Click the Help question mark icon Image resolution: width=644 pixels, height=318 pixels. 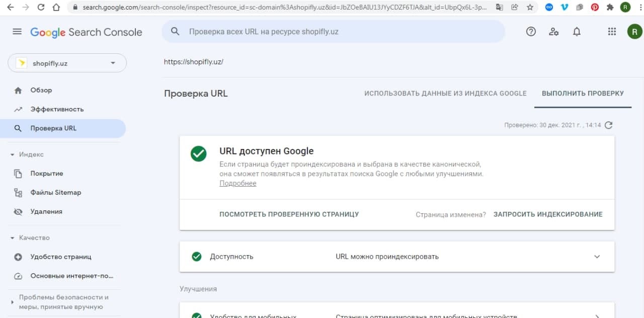[531, 32]
